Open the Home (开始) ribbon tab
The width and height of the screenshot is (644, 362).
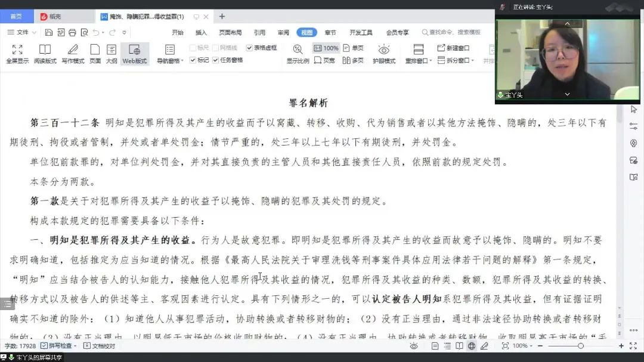pos(178,32)
